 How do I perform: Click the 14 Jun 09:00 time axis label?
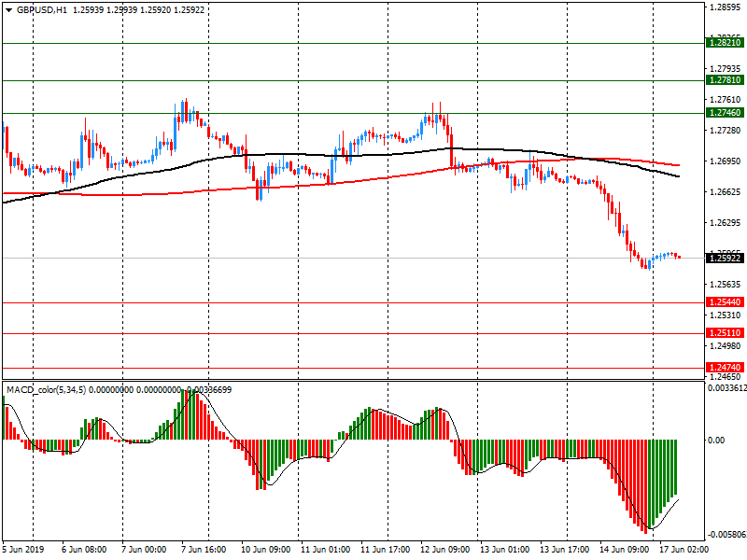click(x=625, y=550)
